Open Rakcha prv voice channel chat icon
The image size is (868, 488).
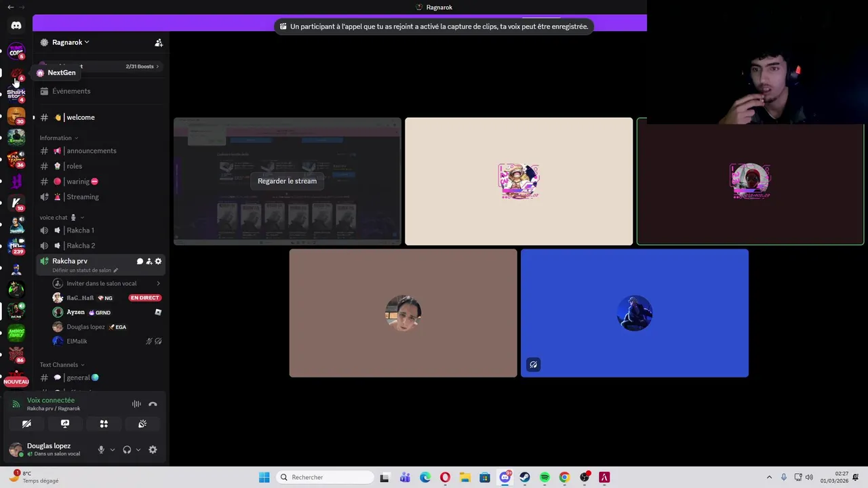(x=140, y=261)
